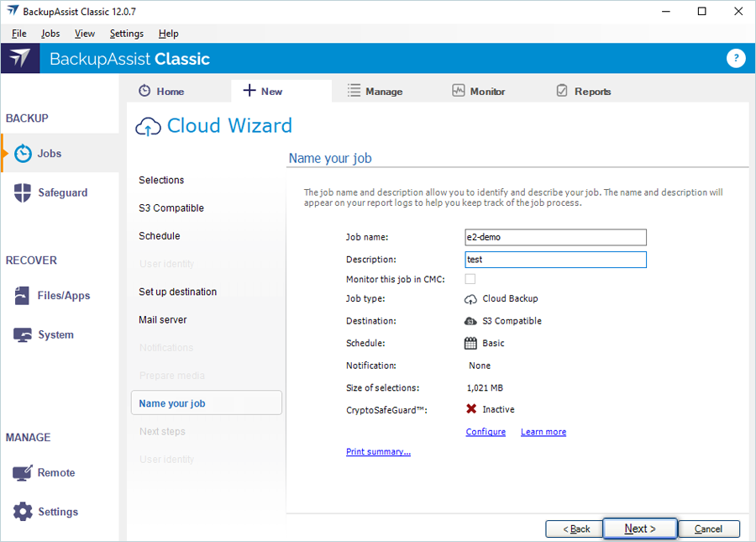This screenshot has width=756, height=542.
Task: Click the S3 Compatible destination icon
Action: [x=470, y=321]
